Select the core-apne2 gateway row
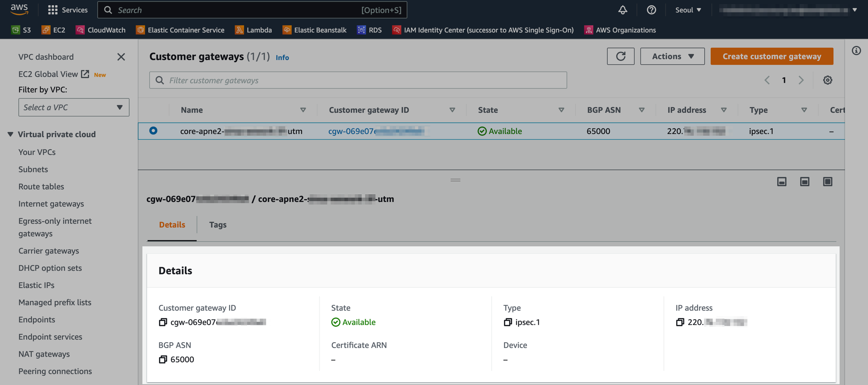 [x=153, y=131]
